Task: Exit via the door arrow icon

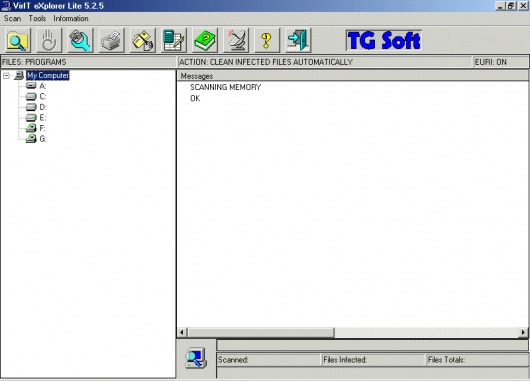Action: (x=298, y=41)
